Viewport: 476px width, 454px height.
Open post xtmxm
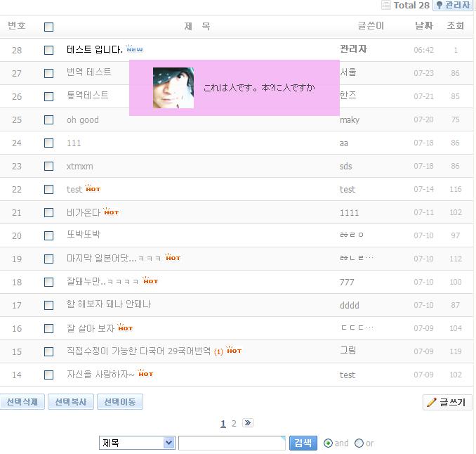coord(80,167)
